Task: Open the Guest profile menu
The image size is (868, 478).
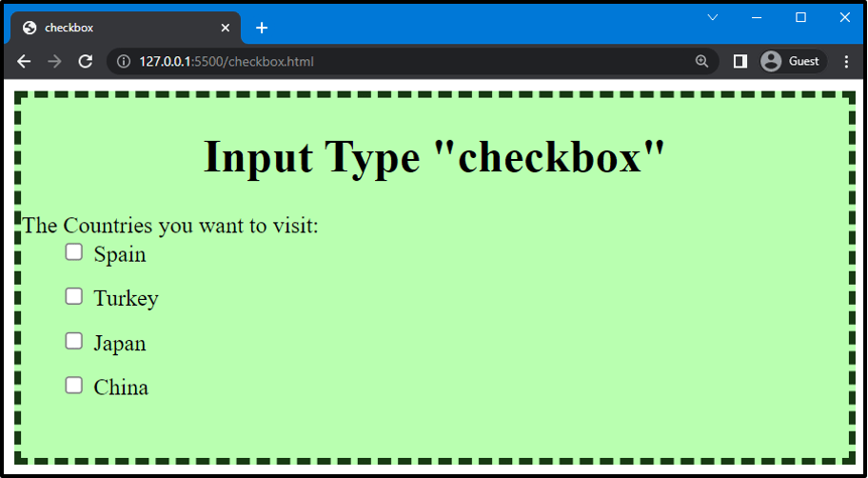Action: point(793,61)
